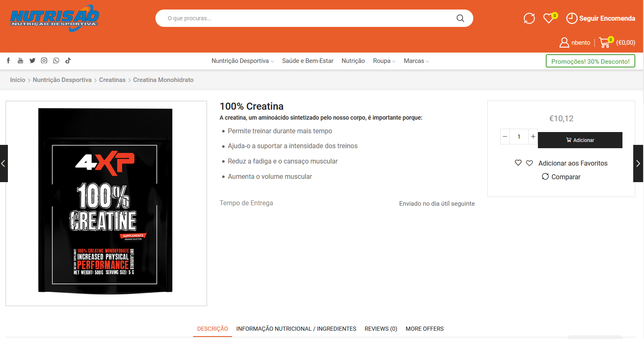Click the Seguir Encomenda link
644x339 pixels.
(607, 18)
